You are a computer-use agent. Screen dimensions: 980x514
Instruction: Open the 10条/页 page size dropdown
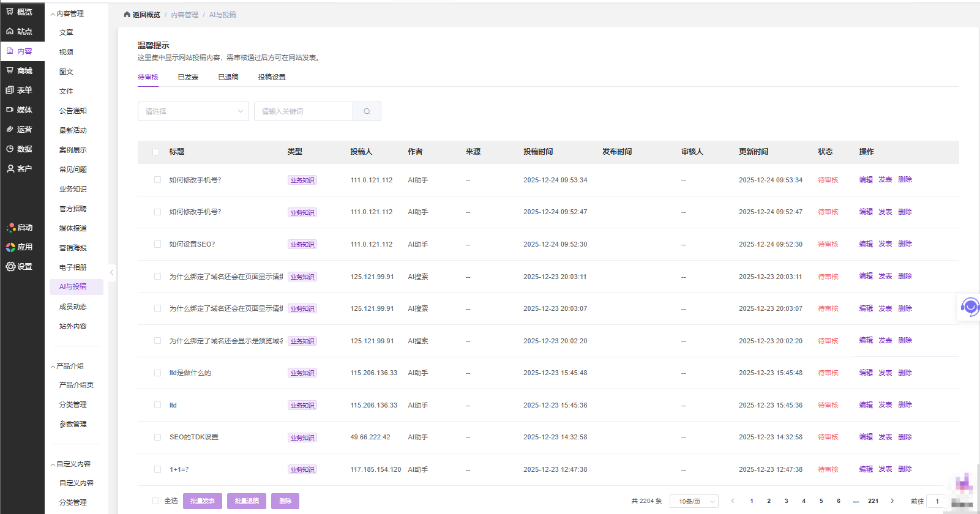(x=694, y=501)
